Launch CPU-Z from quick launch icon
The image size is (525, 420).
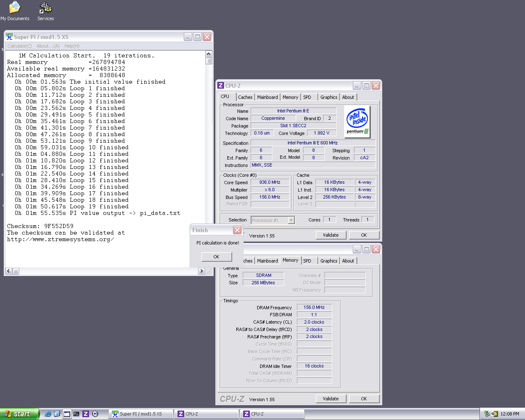86,414
